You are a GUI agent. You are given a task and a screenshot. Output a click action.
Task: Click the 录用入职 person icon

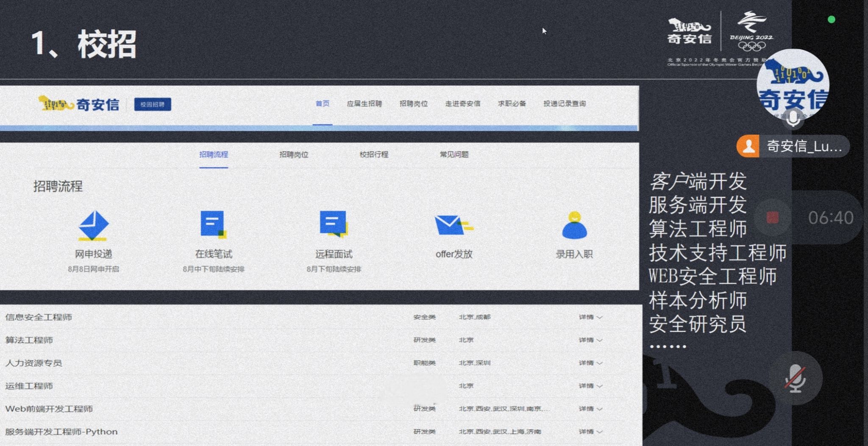(574, 225)
